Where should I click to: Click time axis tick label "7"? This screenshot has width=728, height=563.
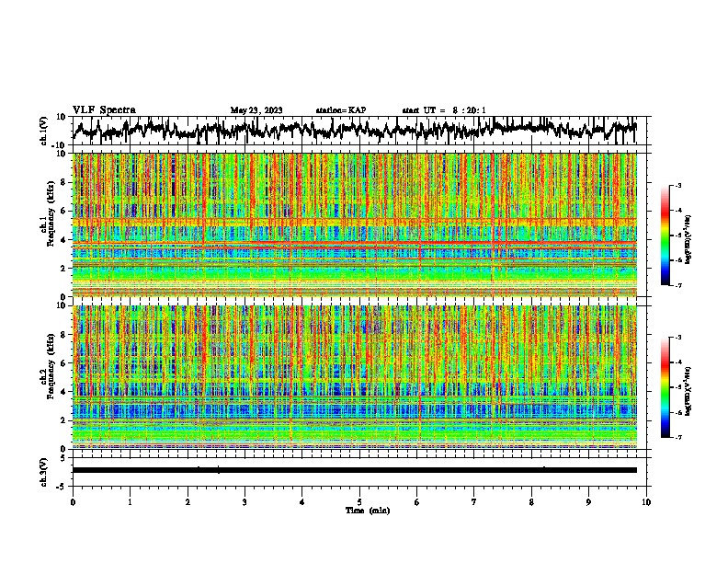coord(474,502)
